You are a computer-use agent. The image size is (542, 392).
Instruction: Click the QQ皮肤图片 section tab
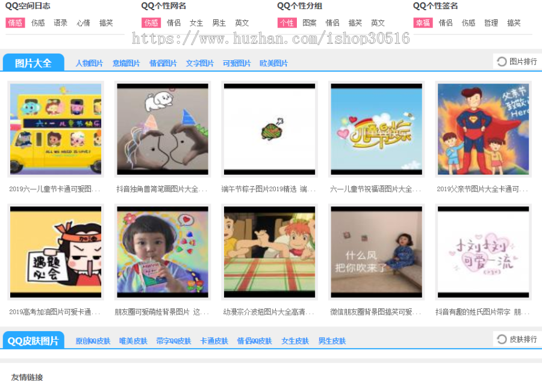(x=34, y=341)
